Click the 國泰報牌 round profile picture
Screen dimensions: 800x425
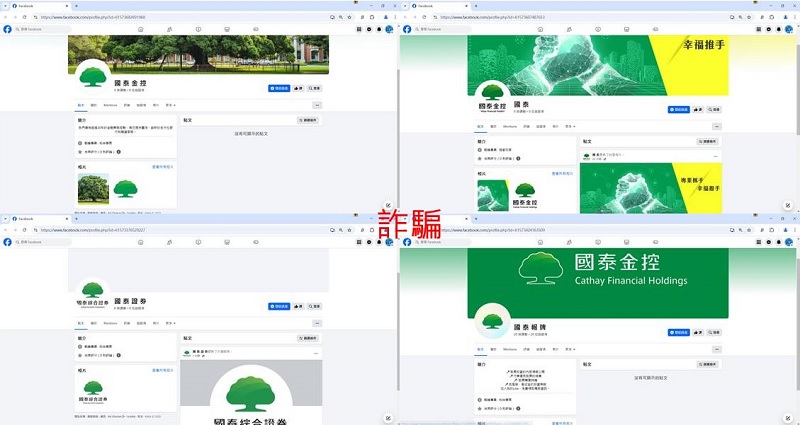click(492, 321)
